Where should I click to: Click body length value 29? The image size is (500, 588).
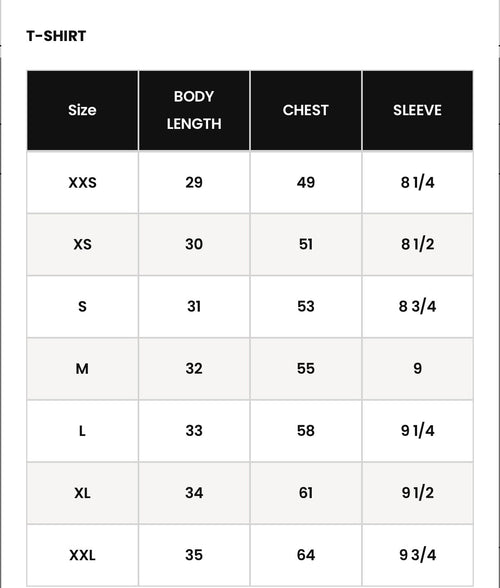pyautogui.click(x=194, y=183)
